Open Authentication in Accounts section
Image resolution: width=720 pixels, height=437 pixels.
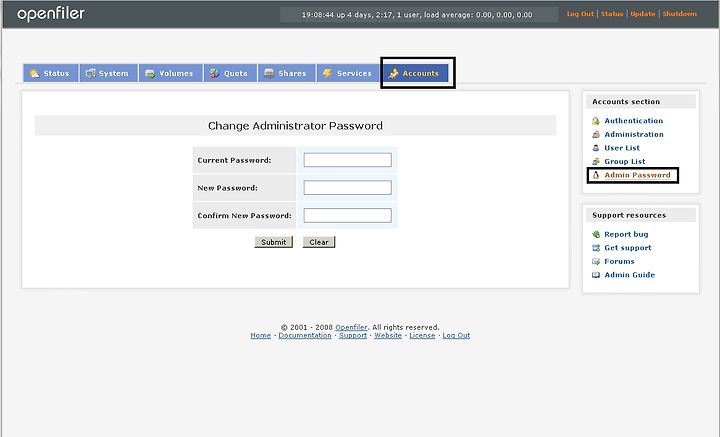coord(634,121)
